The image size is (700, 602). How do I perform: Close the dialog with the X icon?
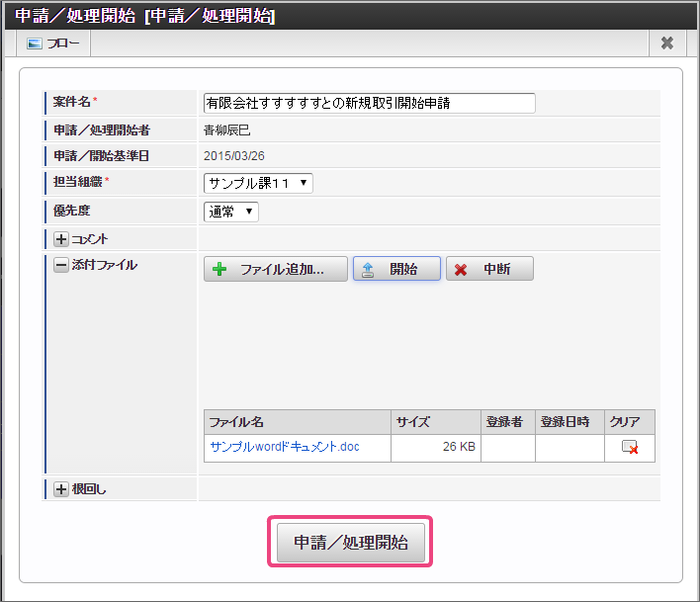(x=667, y=43)
